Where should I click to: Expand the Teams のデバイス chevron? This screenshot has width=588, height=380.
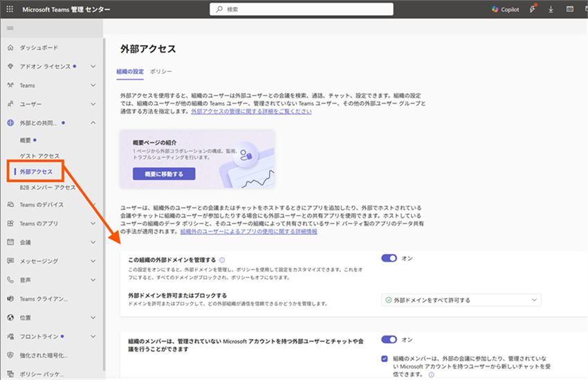point(93,205)
